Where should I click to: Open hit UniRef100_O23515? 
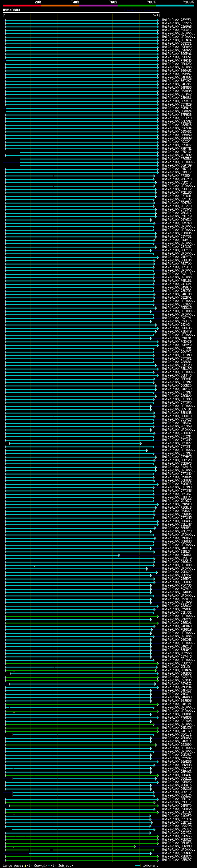(176, 23)
